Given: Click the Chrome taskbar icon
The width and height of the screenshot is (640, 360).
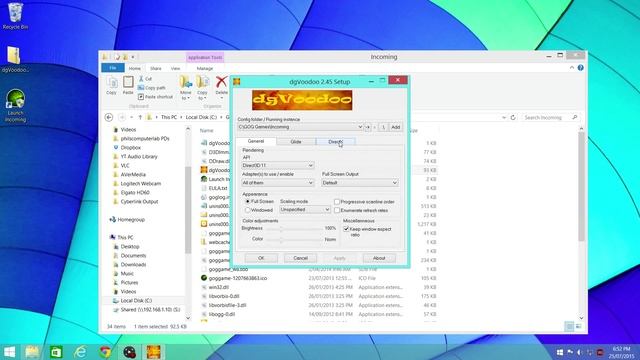Looking at the screenshot, I should [105, 352].
